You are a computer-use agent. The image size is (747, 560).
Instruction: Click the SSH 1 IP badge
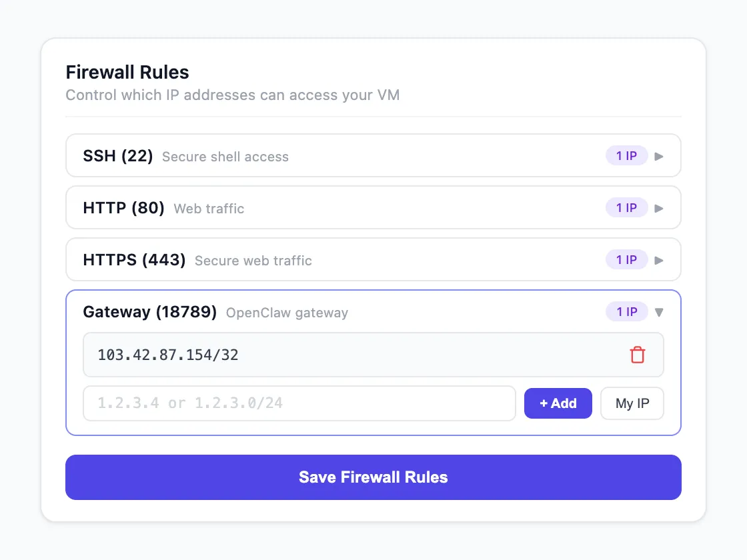(x=626, y=156)
